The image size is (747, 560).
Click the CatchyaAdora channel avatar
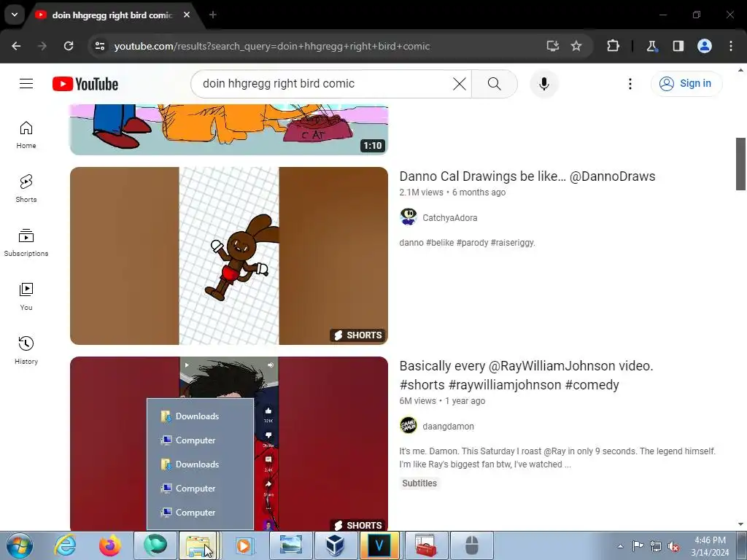tap(409, 217)
